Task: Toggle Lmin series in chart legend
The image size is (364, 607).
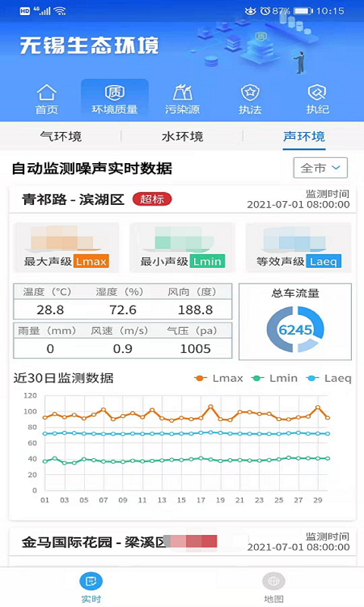Action: [x=275, y=378]
